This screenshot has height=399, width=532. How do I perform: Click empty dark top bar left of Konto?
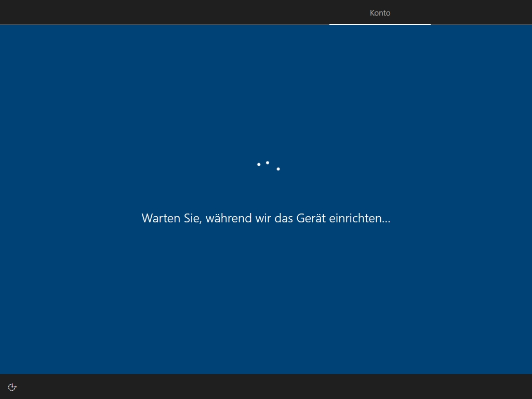click(x=156, y=12)
